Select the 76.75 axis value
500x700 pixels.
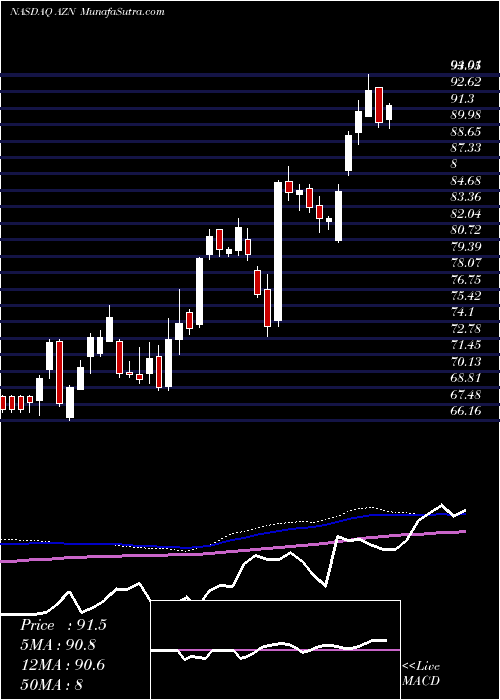466,279
